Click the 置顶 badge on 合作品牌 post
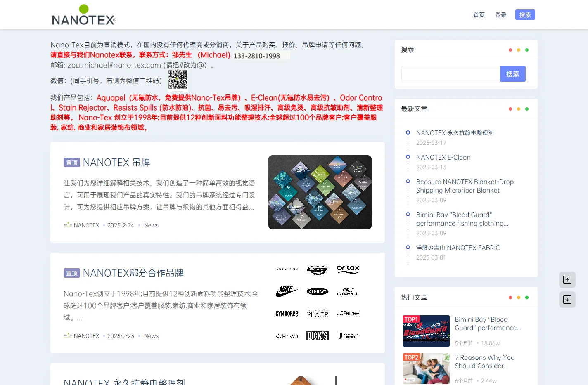 (x=72, y=273)
